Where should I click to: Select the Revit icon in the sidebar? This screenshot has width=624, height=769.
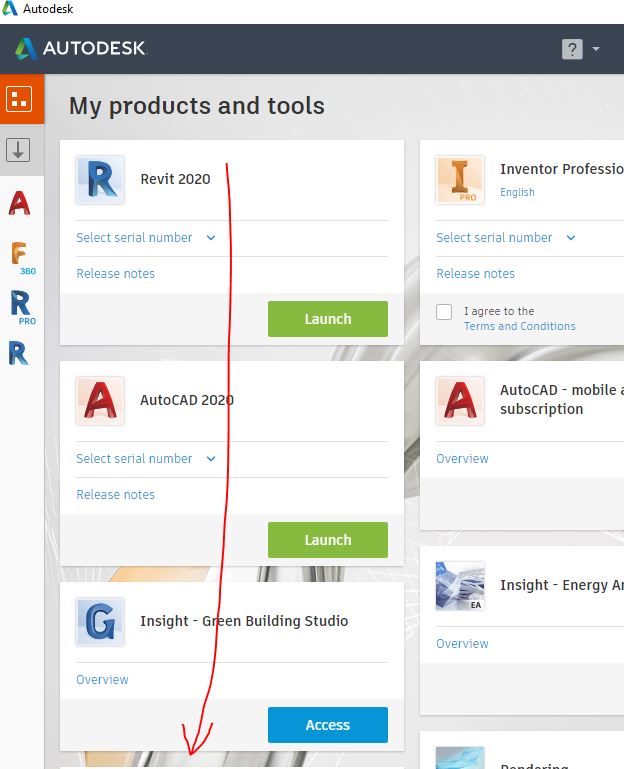[19, 353]
